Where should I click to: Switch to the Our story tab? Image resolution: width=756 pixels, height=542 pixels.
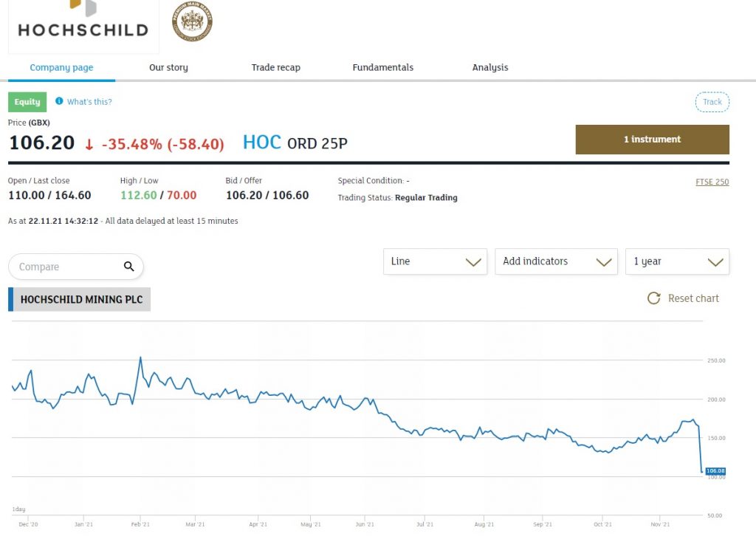click(x=169, y=67)
